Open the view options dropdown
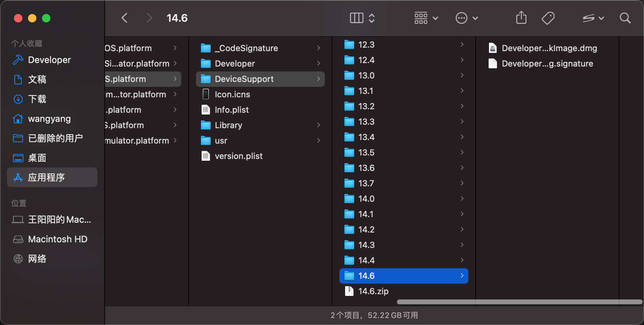 coord(362,18)
